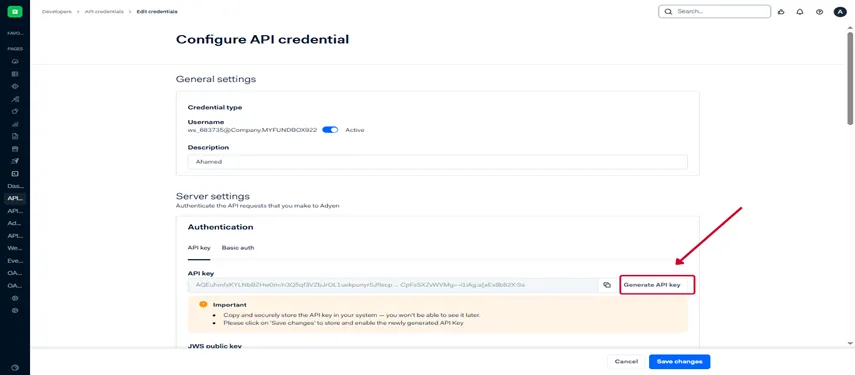855x375 pixels.
Task: Click the 'PAGES' sidebar heading
Action: (15, 49)
